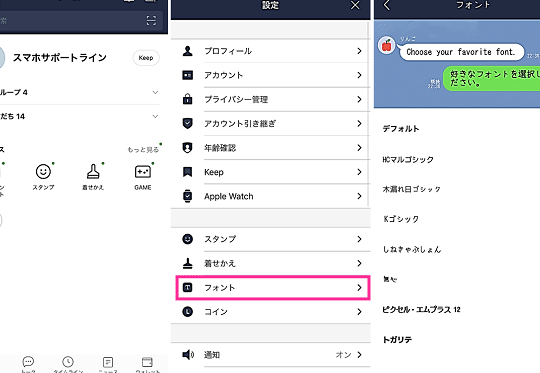Tap the Keep button beside profile name

(146, 58)
